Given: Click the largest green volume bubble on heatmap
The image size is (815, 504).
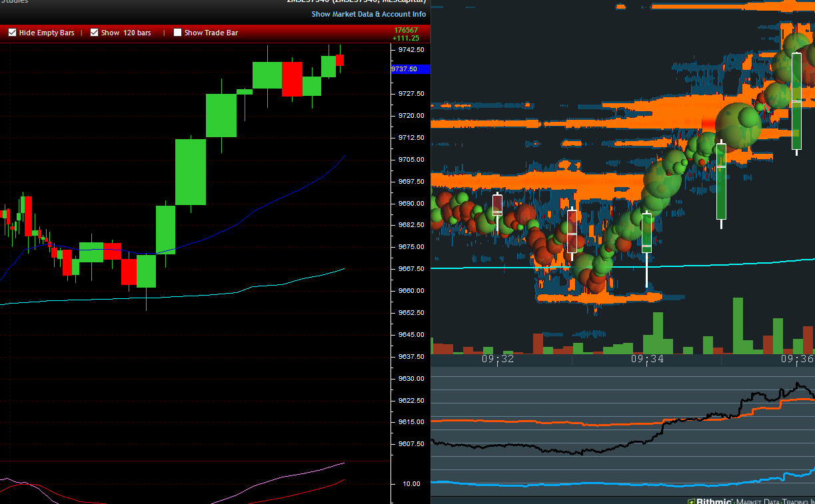Looking at the screenshot, I should pyautogui.click(x=738, y=124).
